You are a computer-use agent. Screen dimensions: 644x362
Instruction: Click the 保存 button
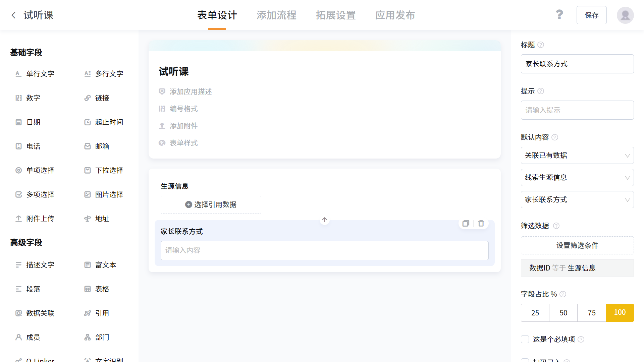point(591,15)
